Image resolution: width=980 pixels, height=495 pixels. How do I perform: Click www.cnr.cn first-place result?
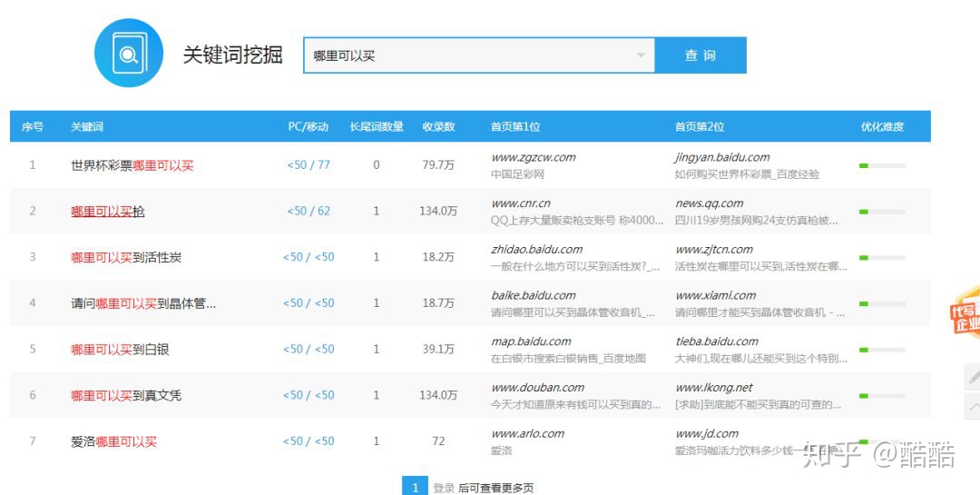point(521,203)
